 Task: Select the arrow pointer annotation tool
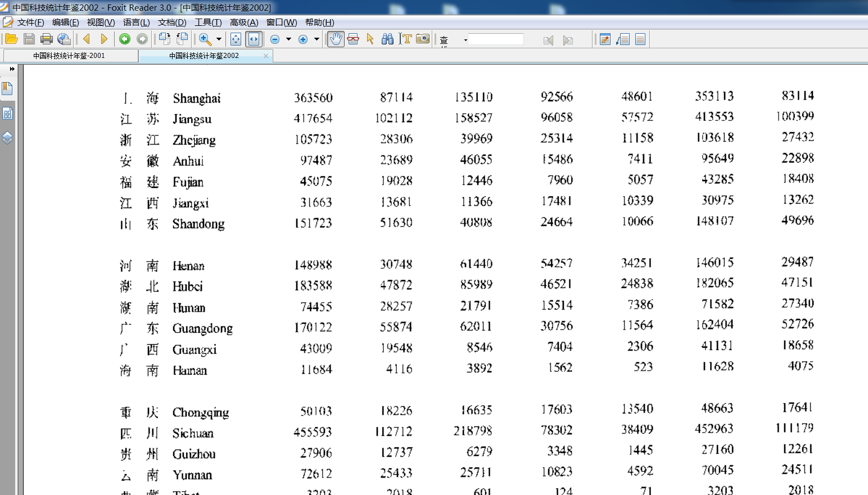pyautogui.click(x=370, y=39)
